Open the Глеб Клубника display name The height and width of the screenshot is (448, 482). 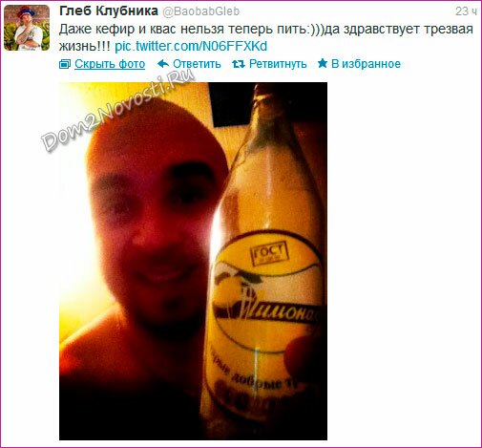(109, 11)
